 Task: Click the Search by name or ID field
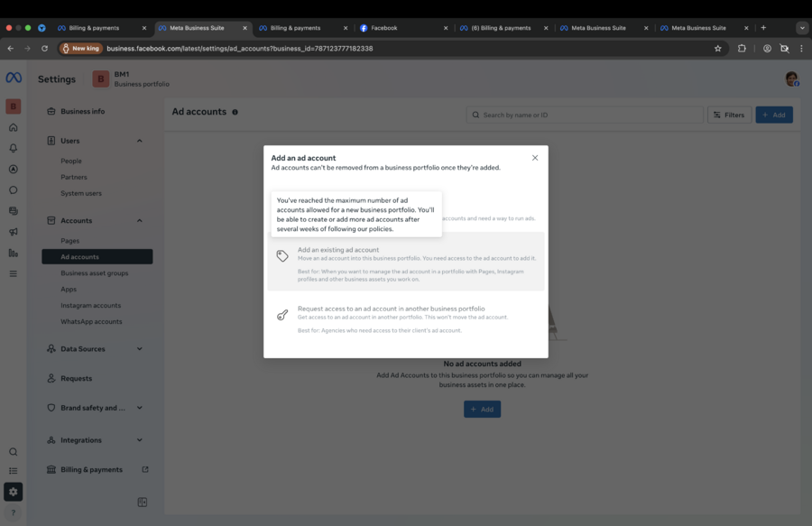(585, 115)
